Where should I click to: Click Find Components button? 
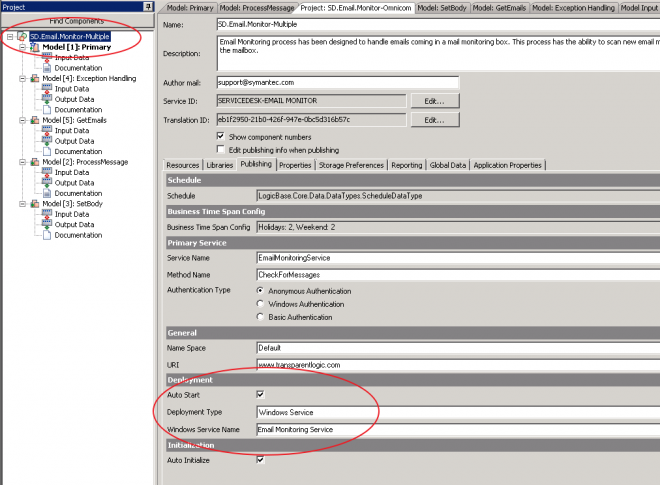point(77,21)
